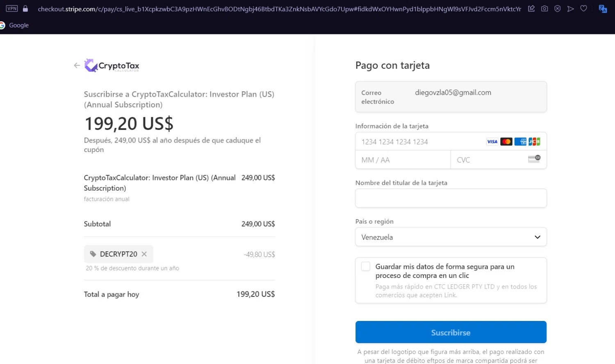This screenshot has width=615, height=364.
Task: Remove the DECRYPT20 coupon with the X
Action: pyautogui.click(x=144, y=254)
